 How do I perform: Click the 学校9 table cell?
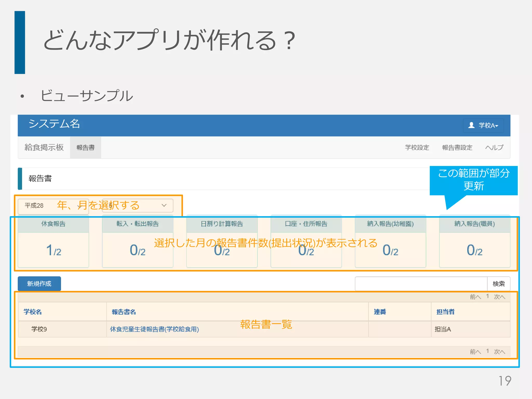pyautogui.click(x=62, y=329)
